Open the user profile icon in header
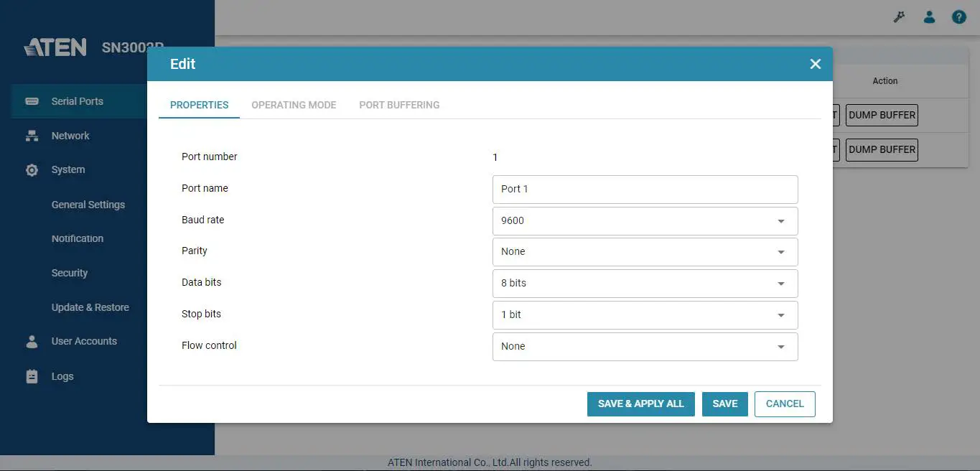This screenshot has width=980, height=471. tap(929, 17)
